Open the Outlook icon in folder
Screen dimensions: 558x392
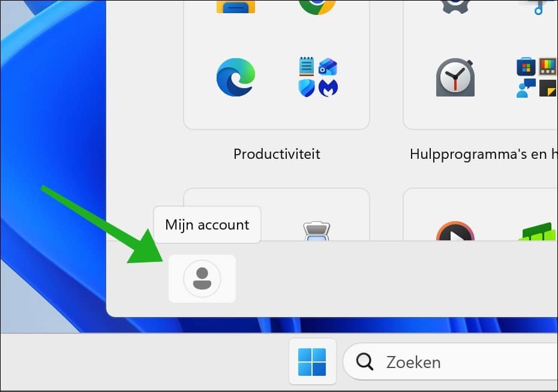(328, 67)
